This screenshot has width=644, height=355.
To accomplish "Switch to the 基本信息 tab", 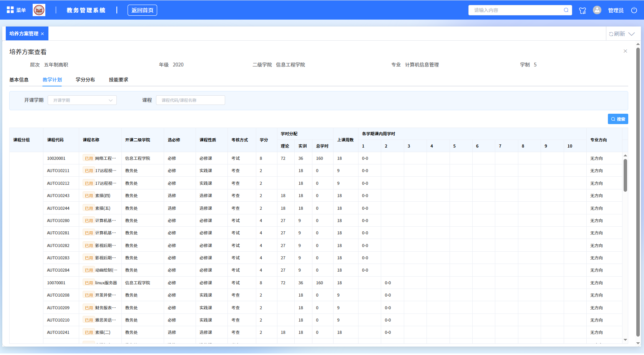I will 19,80.
